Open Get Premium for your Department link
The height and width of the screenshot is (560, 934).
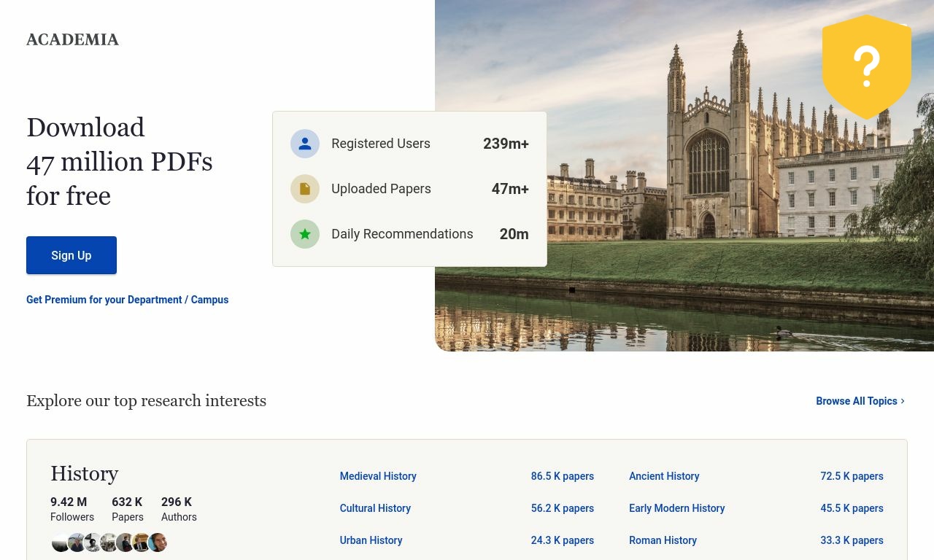(127, 300)
